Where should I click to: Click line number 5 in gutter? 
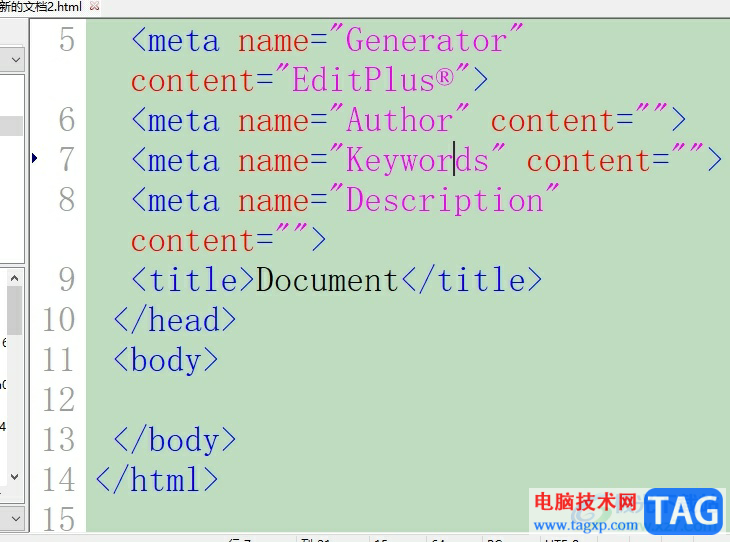click(67, 40)
